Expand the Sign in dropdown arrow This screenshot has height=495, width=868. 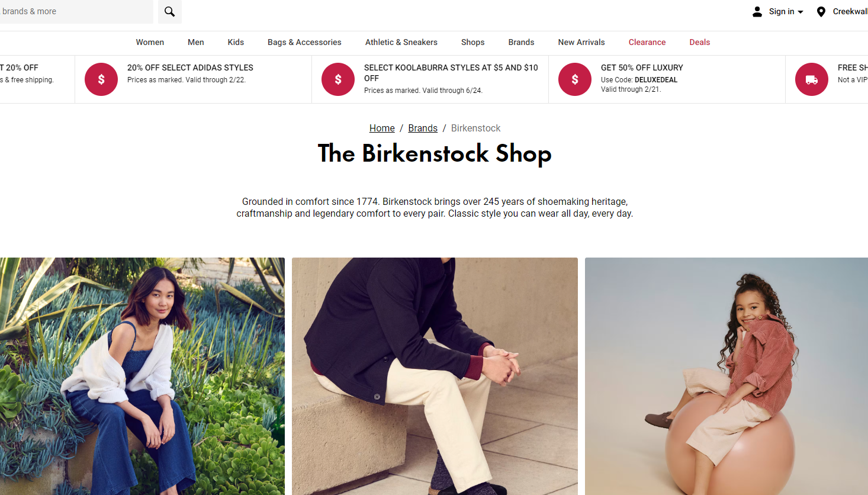[801, 12]
